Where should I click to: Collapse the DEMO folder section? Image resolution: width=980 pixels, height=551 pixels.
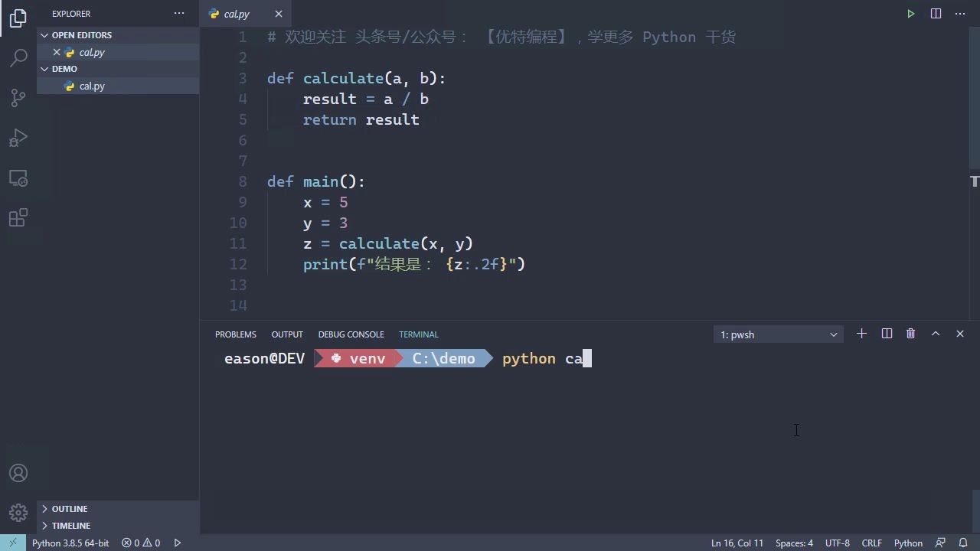click(118, 69)
